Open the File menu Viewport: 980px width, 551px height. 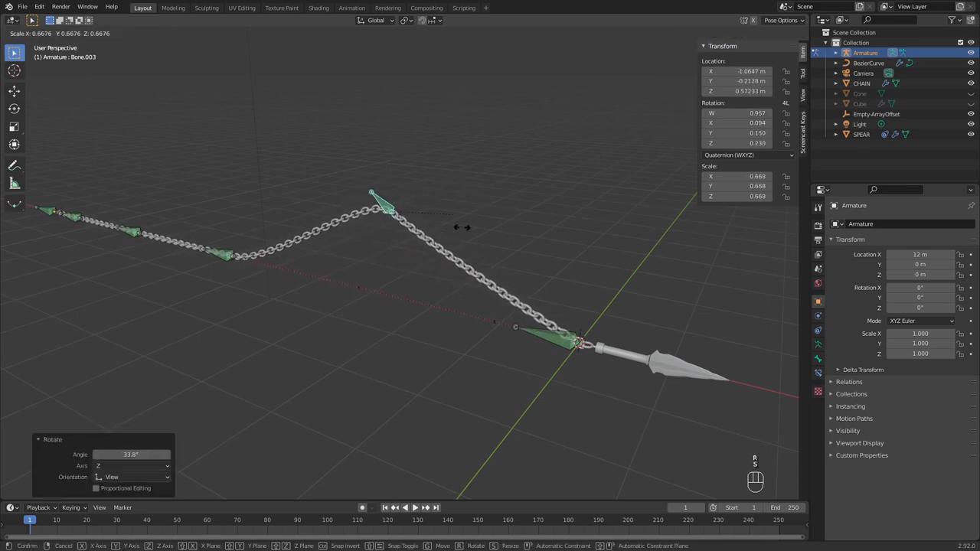[22, 7]
